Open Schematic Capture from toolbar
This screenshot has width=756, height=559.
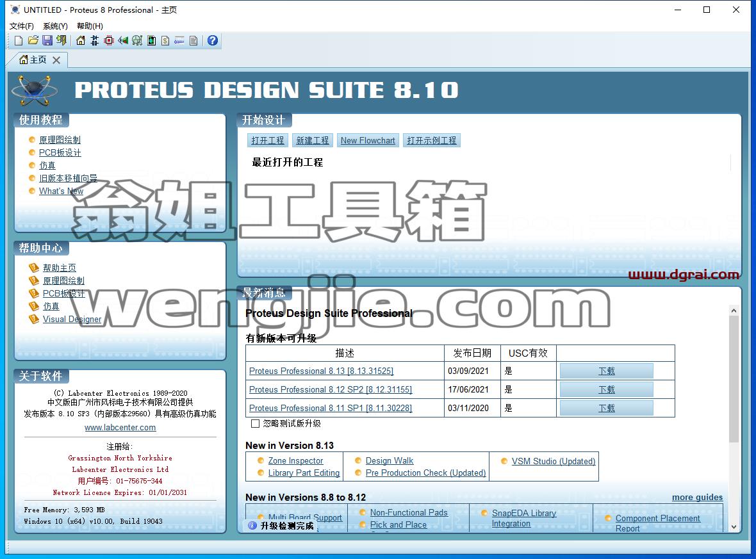(95, 40)
